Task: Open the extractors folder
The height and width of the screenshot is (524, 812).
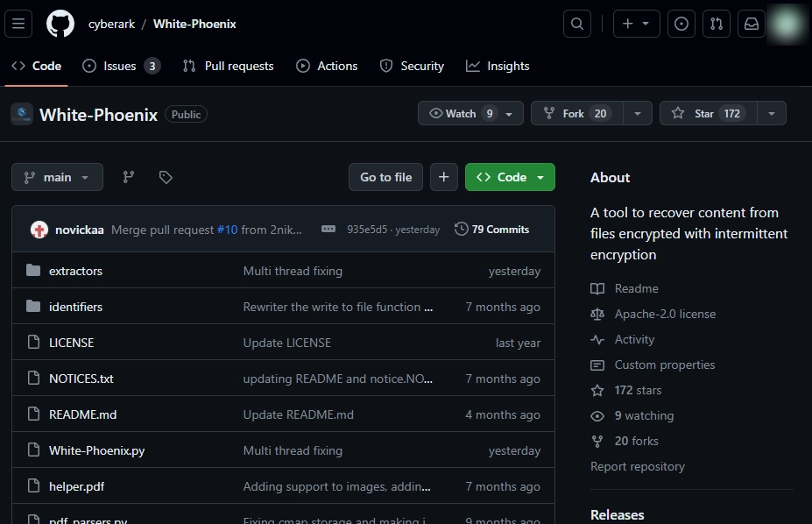Action: (x=75, y=270)
